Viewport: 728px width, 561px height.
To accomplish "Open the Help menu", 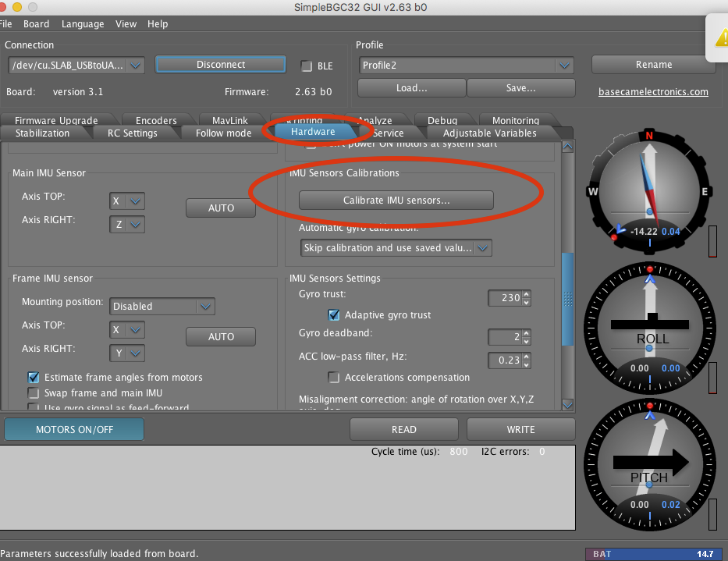I will point(158,23).
